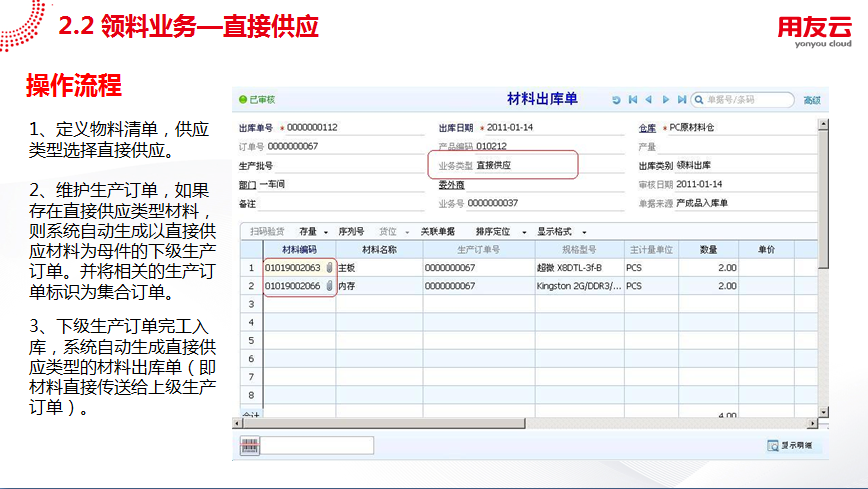Click the attachment clip on row 01019002066
The width and height of the screenshot is (868, 489).
[329, 286]
